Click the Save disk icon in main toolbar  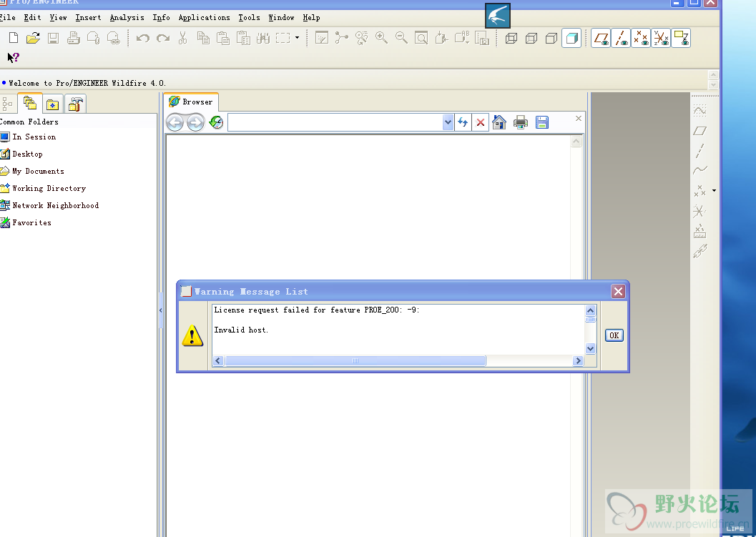point(53,38)
